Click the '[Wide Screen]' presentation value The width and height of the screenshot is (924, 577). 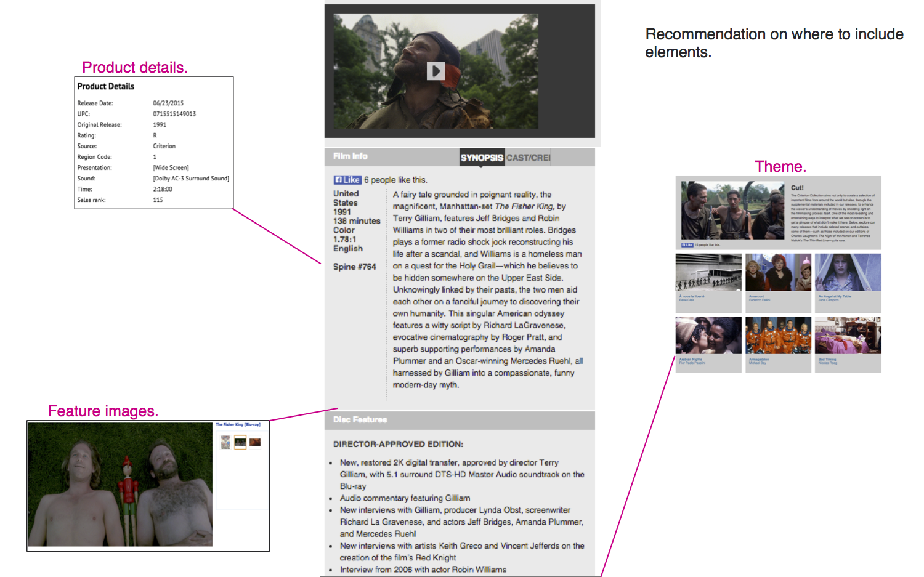171,168
